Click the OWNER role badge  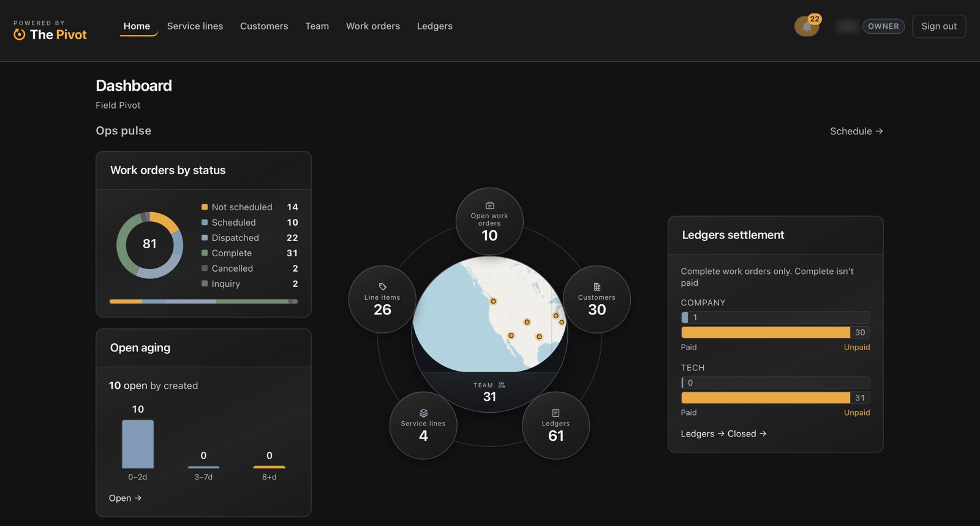point(883,26)
